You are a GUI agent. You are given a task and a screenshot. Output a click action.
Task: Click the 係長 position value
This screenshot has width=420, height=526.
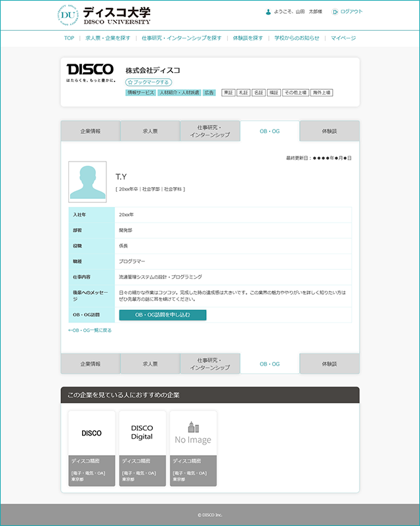(x=123, y=246)
